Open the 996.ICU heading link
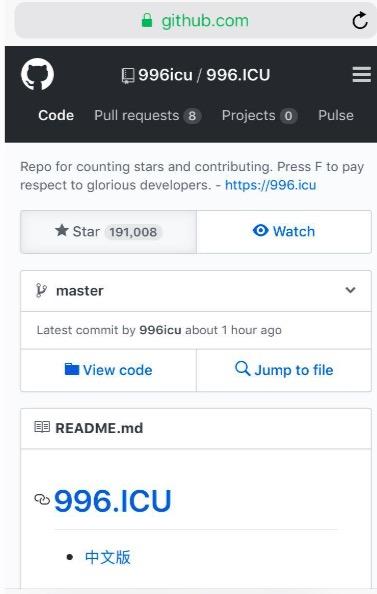Viewport: 377px width, 594px height. click(x=113, y=501)
